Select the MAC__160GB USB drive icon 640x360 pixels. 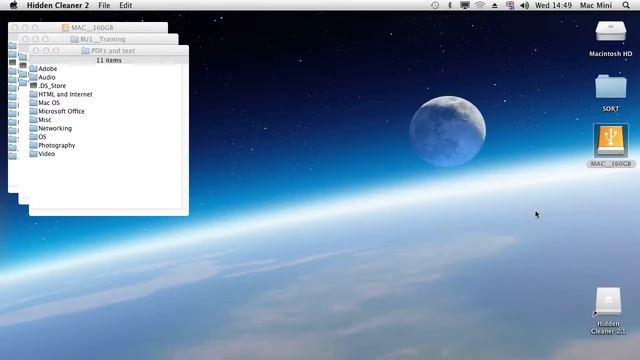(611, 141)
